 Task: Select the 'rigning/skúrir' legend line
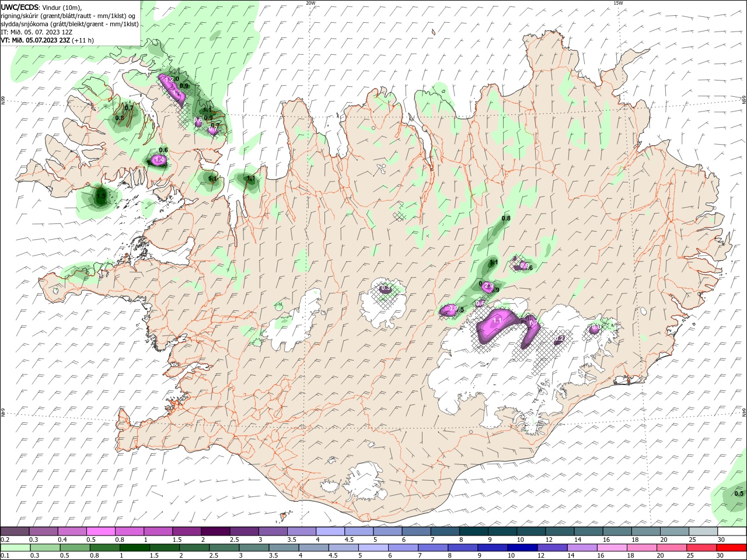(69, 15)
